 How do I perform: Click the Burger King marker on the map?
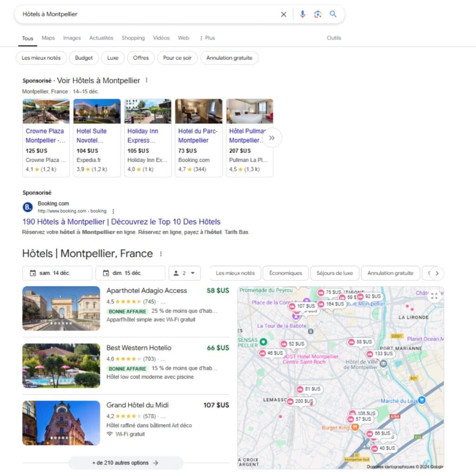click(355, 428)
